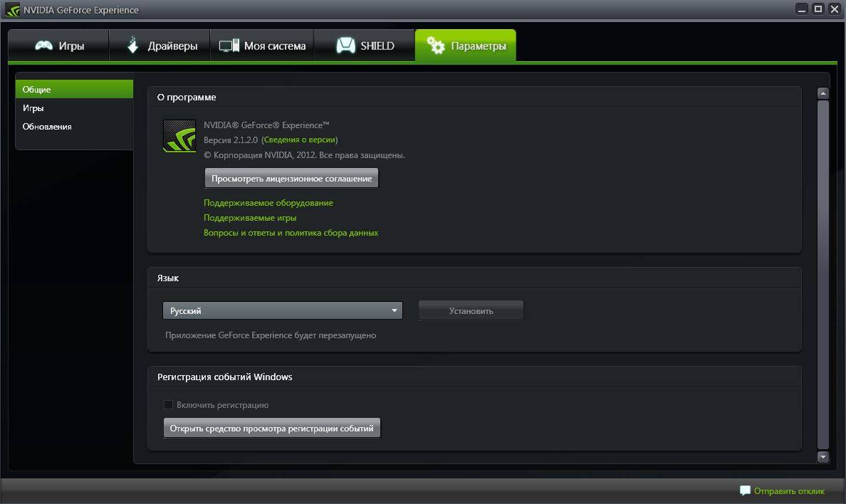Click the О программе section header
The height and width of the screenshot is (504, 846).
(187, 97)
